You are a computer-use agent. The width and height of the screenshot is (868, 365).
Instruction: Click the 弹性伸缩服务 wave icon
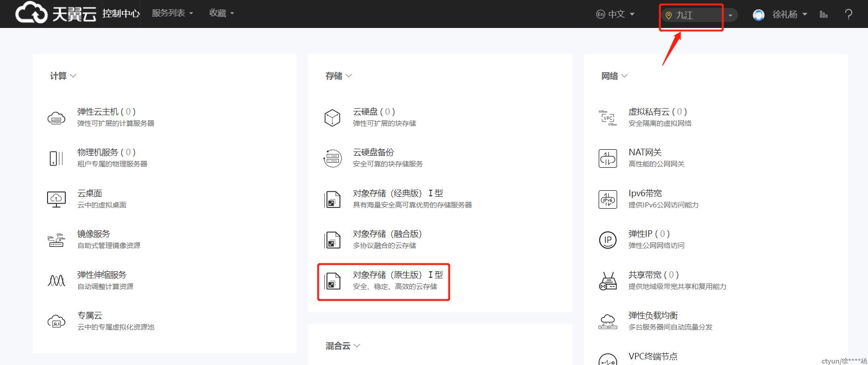click(x=56, y=281)
